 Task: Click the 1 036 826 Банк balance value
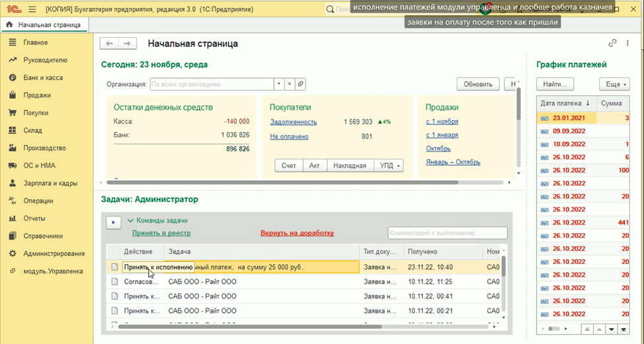coord(235,135)
